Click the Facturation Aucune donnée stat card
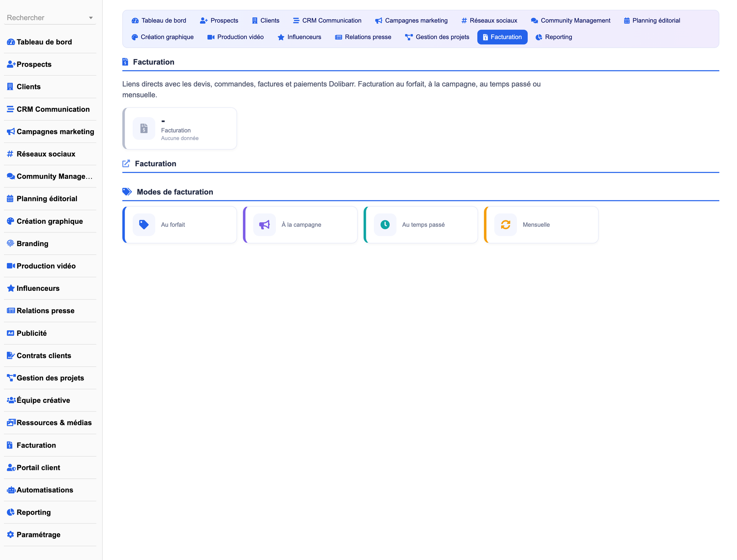This screenshot has height=560, width=737. tap(180, 128)
